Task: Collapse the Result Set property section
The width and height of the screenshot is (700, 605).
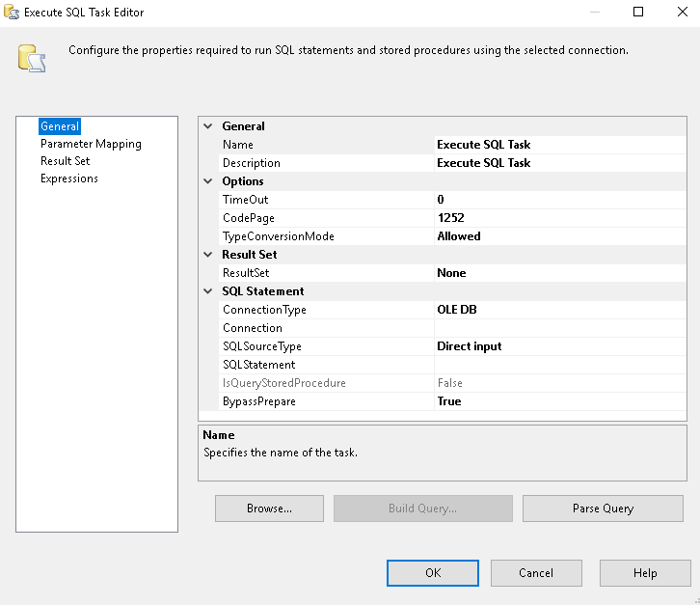Action: pyautogui.click(x=208, y=255)
